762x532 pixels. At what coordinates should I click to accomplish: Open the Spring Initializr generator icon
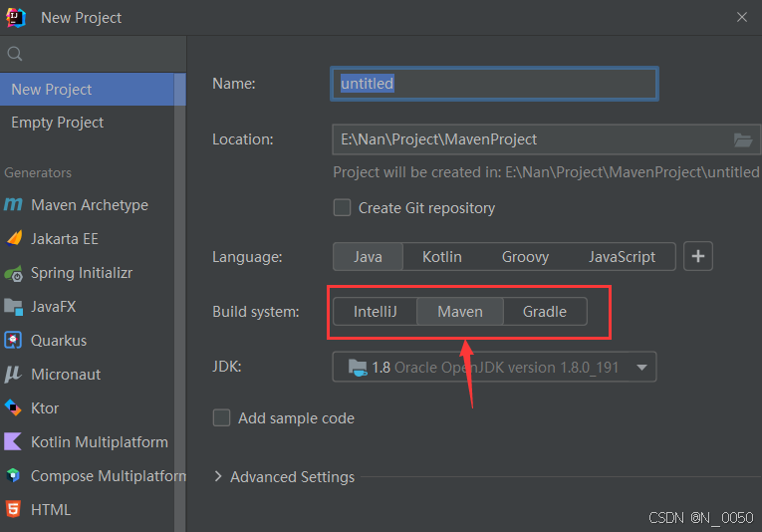click(x=14, y=273)
